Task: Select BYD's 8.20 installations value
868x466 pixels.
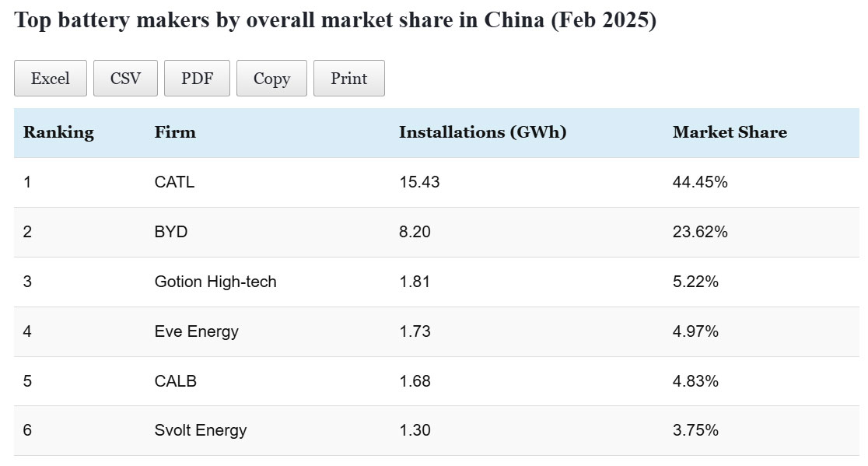Action: point(415,232)
